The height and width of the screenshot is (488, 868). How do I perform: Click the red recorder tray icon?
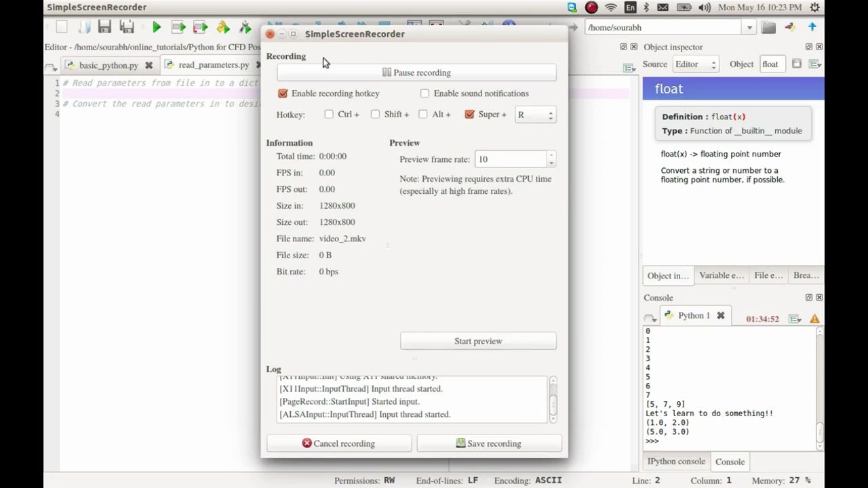[x=591, y=7]
